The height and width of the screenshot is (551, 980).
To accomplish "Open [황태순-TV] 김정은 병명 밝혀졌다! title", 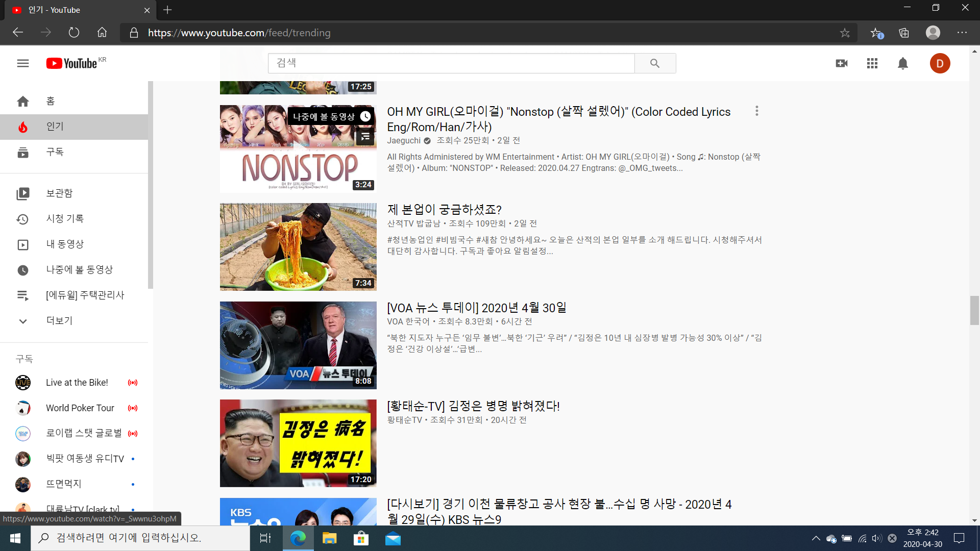I will (474, 406).
